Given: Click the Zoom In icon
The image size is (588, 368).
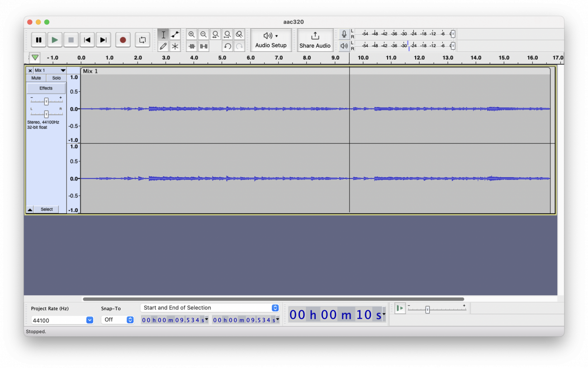Looking at the screenshot, I should tap(192, 34).
